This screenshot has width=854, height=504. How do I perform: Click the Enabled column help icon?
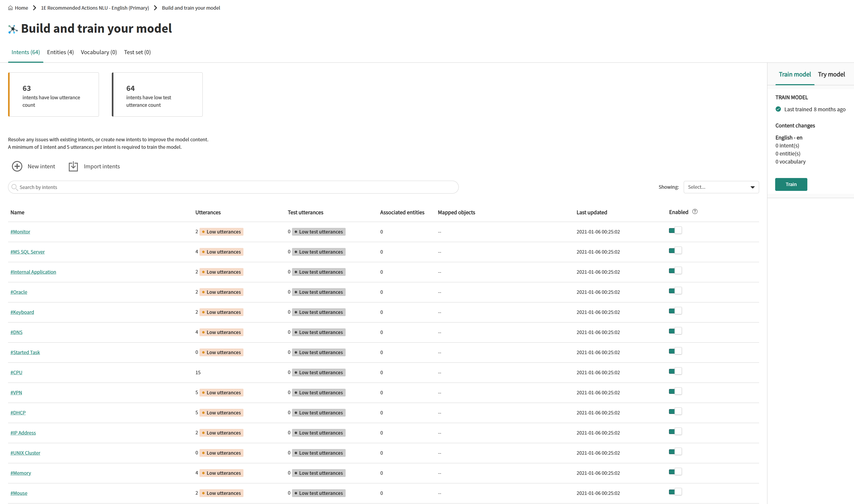click(x=695, y=212)
